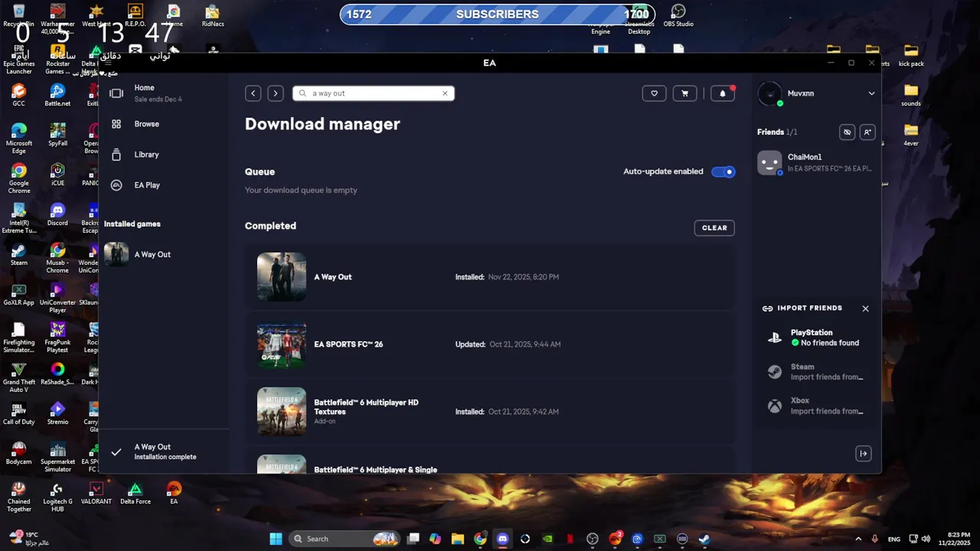The height and width of the screenshot is (551, 980).
Task: Clear the search field with X icon
Action: click(x=445, y=93)
